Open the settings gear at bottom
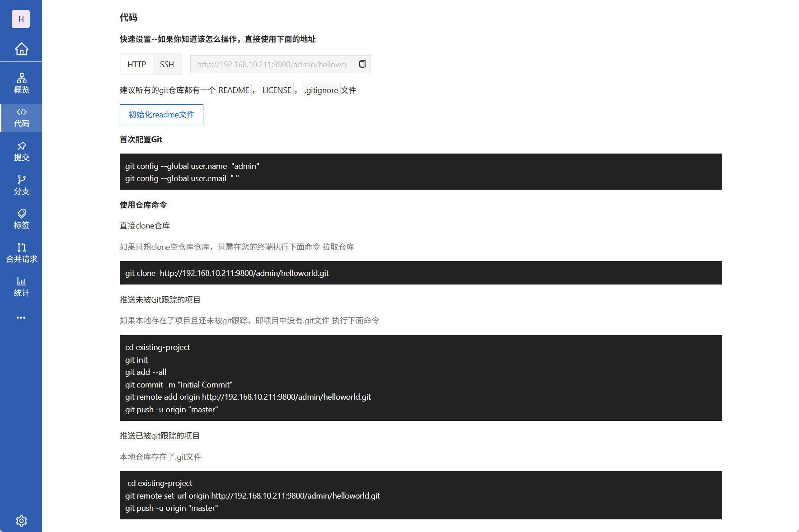This screenshot has height=532, width=799. 21,521
